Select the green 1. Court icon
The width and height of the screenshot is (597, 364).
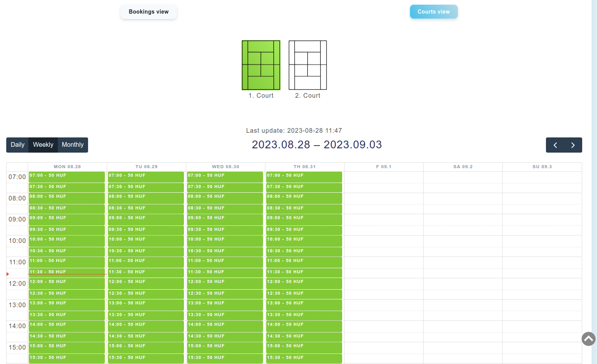pos(261,65)
